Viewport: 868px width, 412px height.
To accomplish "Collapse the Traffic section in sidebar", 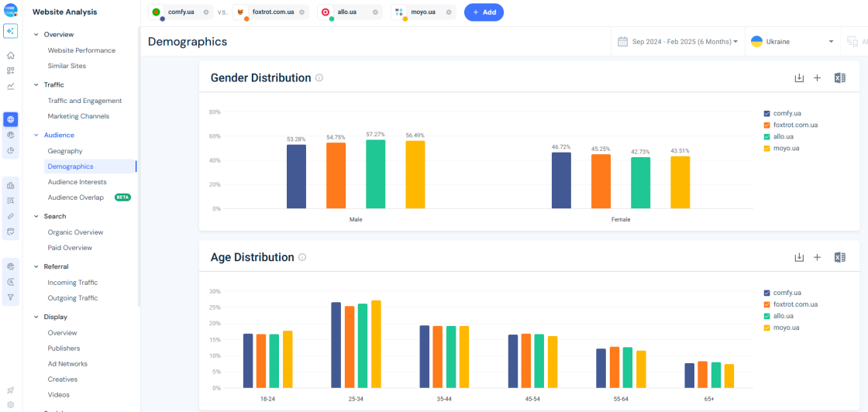I will [x=36, y=84].
